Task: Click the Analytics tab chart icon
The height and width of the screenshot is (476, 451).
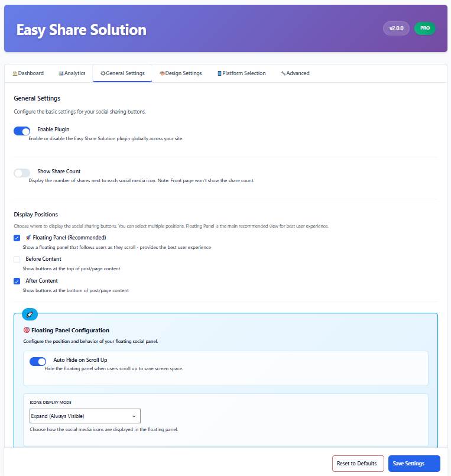Action: point(61,73)
